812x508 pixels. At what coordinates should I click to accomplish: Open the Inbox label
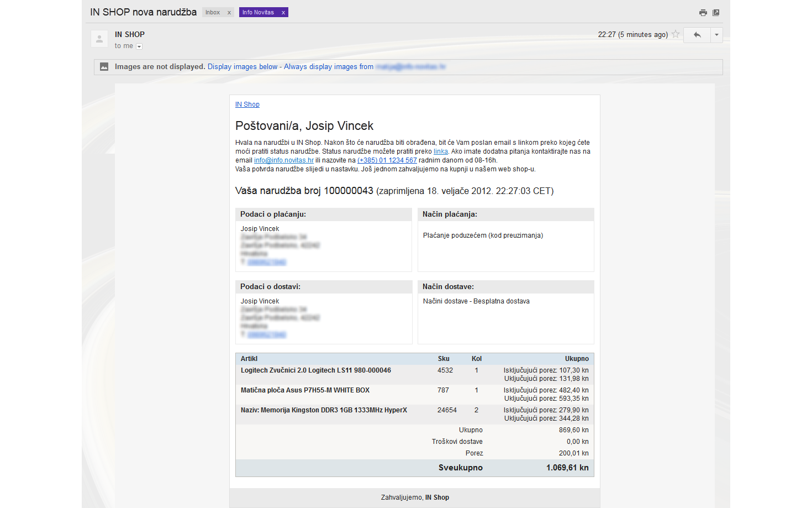213,12
